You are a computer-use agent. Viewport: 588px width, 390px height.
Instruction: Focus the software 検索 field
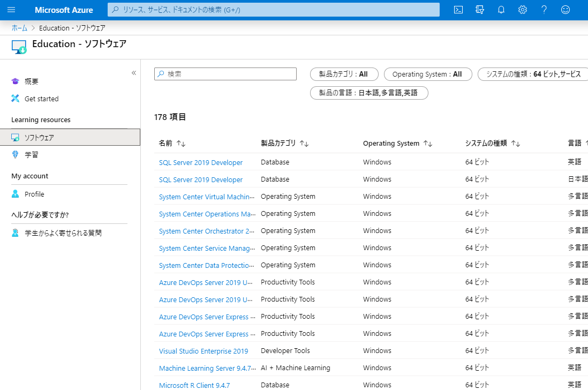click(x=225, y=74)
